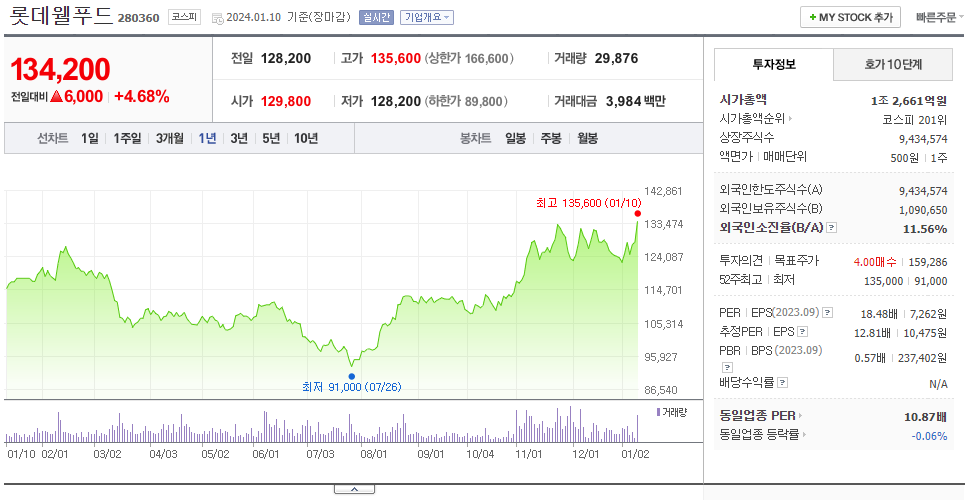Click the -0.06% sector change value
Screen dimensions: 968x500
click(x=929, y=436)
